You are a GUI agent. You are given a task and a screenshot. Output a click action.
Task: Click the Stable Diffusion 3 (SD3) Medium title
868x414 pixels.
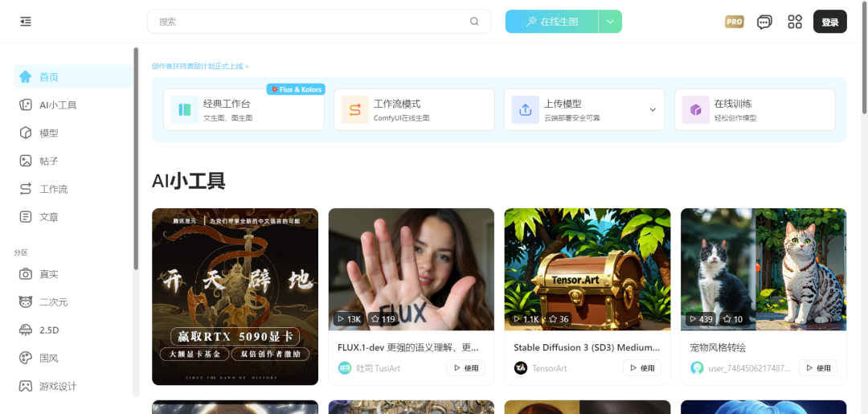[x=587, y=347]
